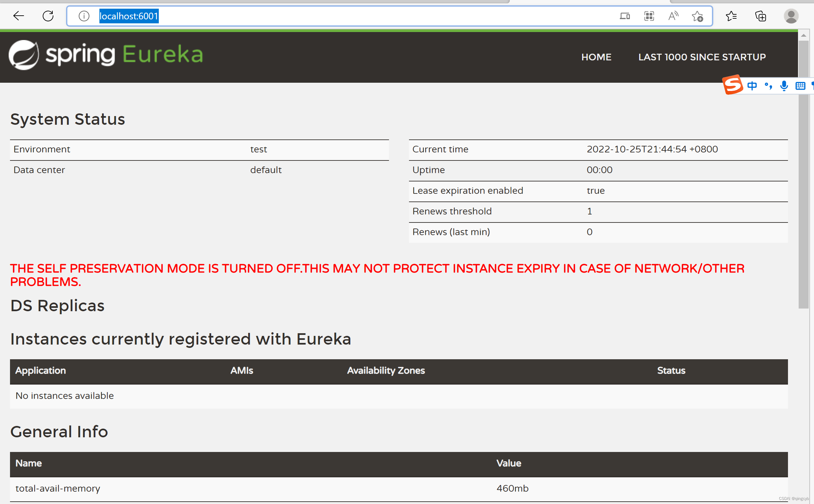Image resolution: width=814 pixels, height=504 pixels.
Task: Open the Collections panel
Action: [x=761, y=16]
